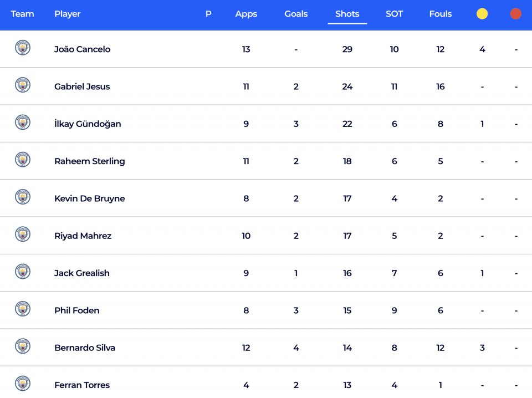The width and height of the screenshot is (532, 398).
Task: Click the crest icon beside Raheem Sterling
Action: pos(23,160)
